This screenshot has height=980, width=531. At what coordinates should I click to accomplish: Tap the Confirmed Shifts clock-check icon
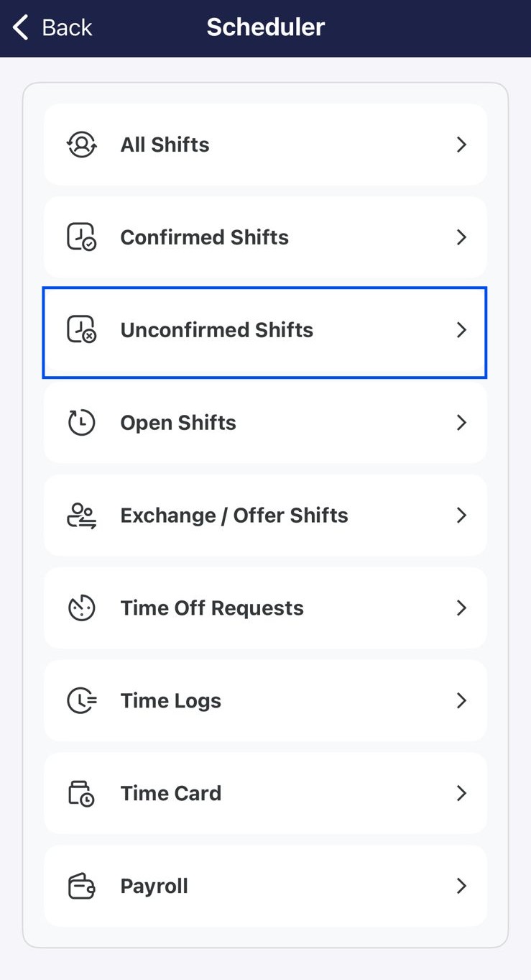point(82,237)
